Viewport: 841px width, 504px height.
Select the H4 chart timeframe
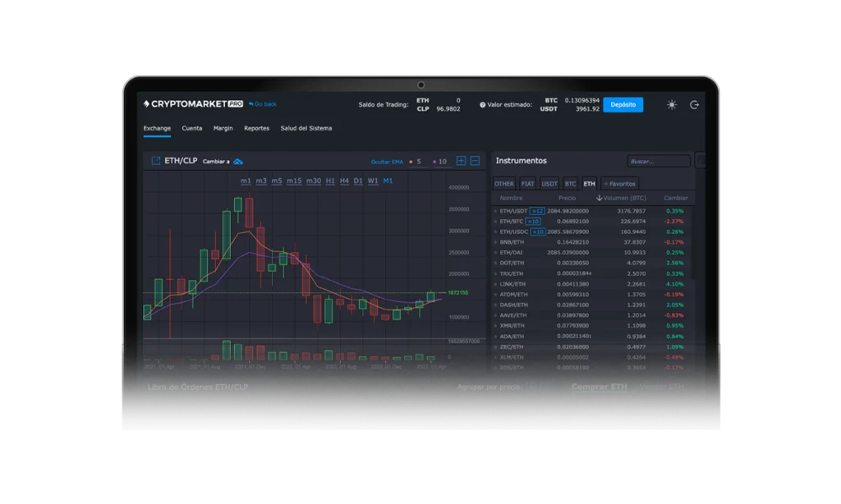point(344,181)
